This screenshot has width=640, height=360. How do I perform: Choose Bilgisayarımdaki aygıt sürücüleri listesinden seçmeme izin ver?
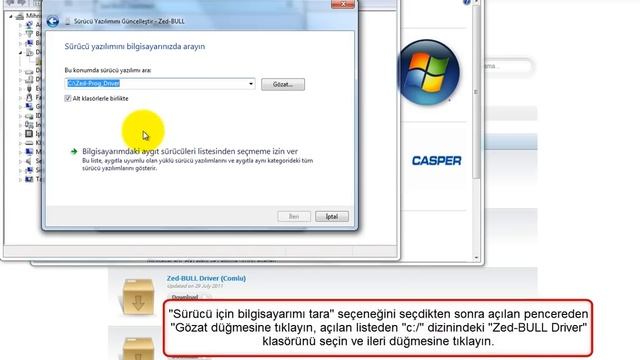point(190,151)
